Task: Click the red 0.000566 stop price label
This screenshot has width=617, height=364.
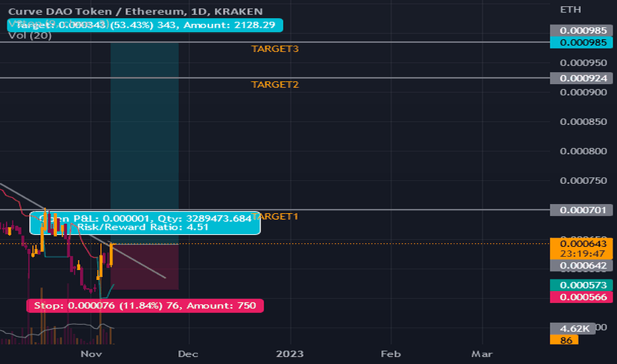Action: coord(581,297)
